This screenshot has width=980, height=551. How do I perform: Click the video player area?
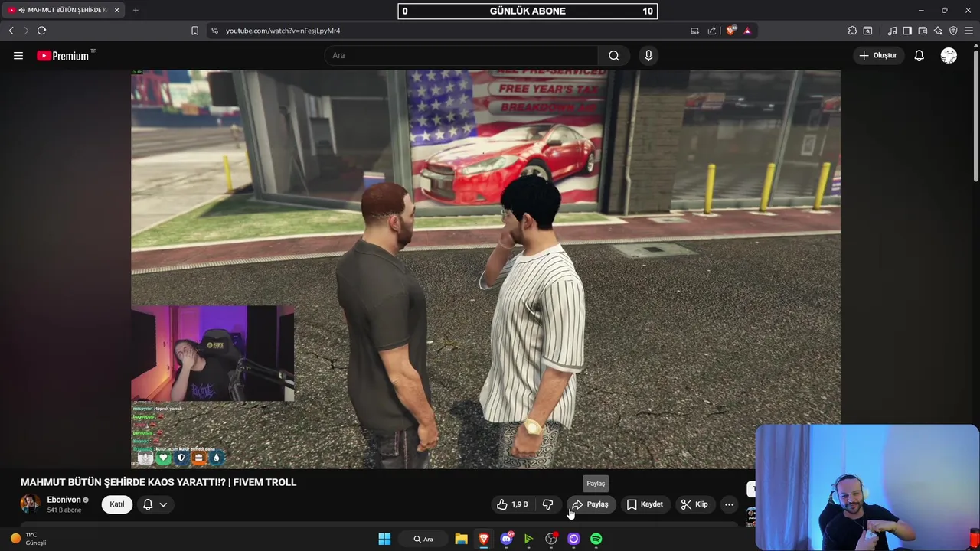[485, 269]
